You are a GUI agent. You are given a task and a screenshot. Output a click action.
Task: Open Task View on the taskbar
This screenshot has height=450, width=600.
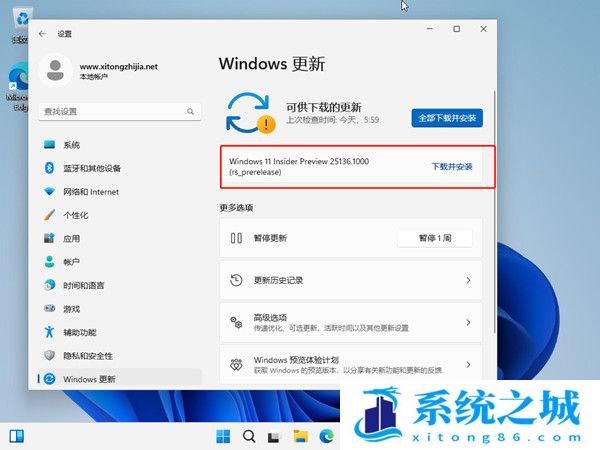tap(273, 437)
